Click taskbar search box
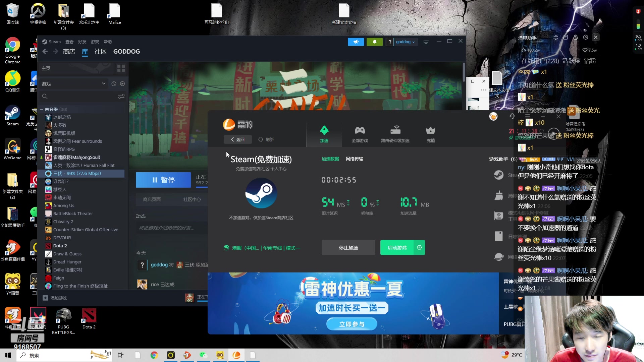 64,355
